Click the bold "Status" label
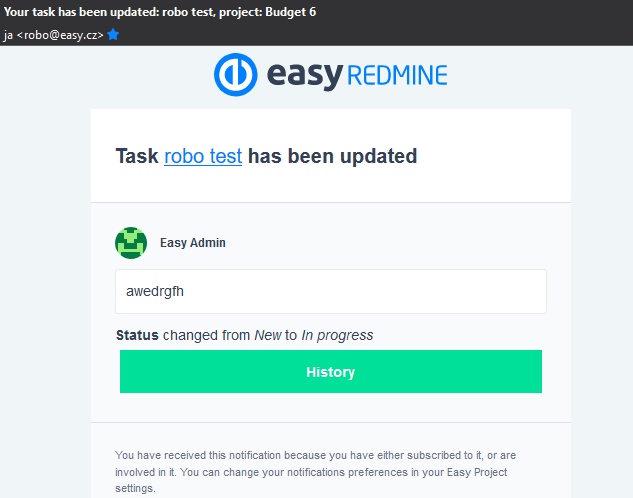 [x=137, y=335]
